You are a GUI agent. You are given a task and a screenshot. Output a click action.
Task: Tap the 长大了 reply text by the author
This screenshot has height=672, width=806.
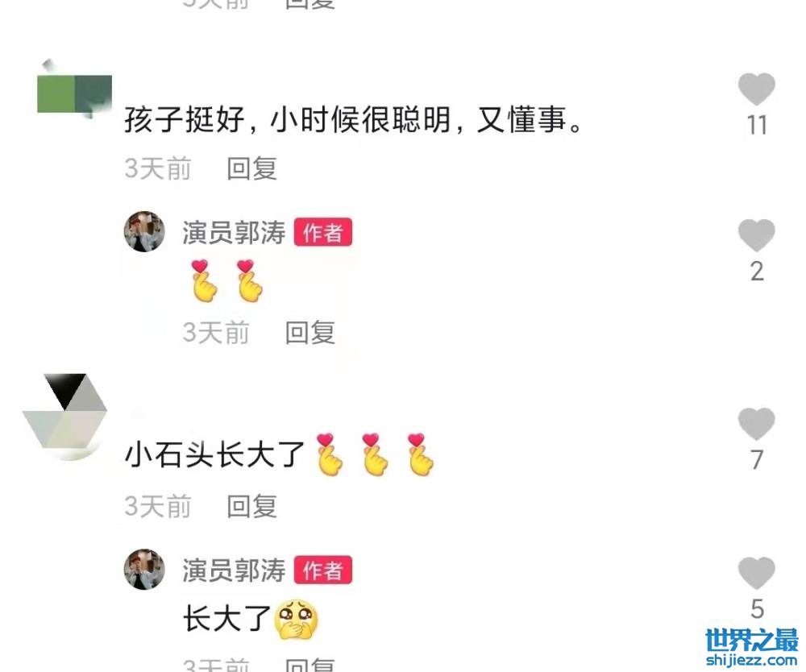226,618
